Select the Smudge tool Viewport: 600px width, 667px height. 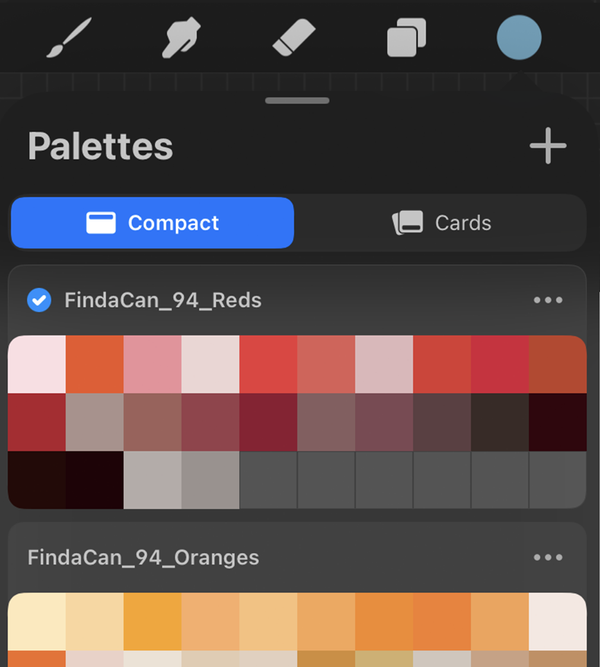[182, 39]
